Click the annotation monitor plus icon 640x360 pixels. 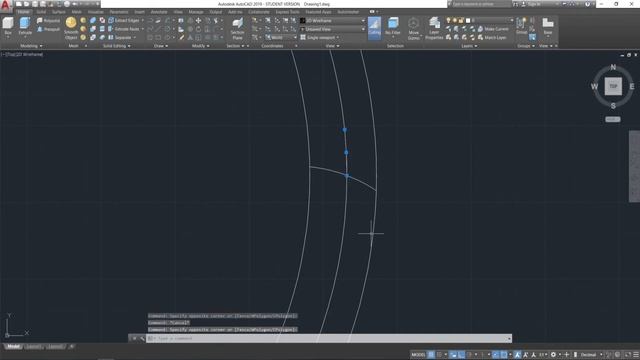click(x=566, y=355)
